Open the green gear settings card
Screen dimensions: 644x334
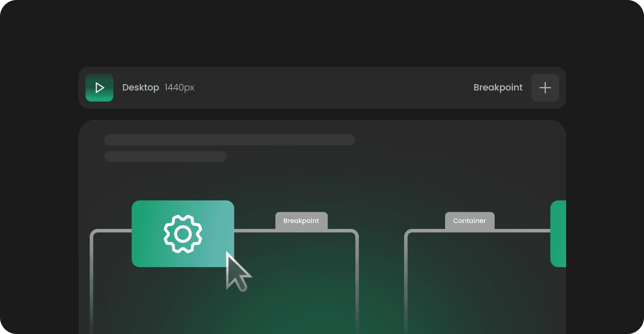coord(183,234)
